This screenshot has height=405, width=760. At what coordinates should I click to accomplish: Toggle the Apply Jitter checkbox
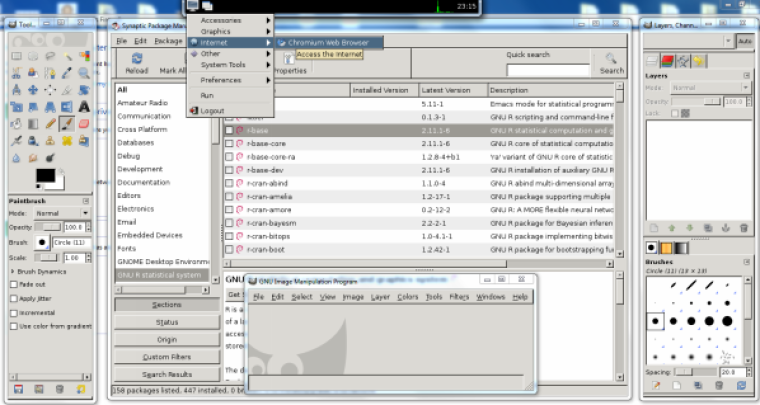pyautogui.click(x=14, y=299)
